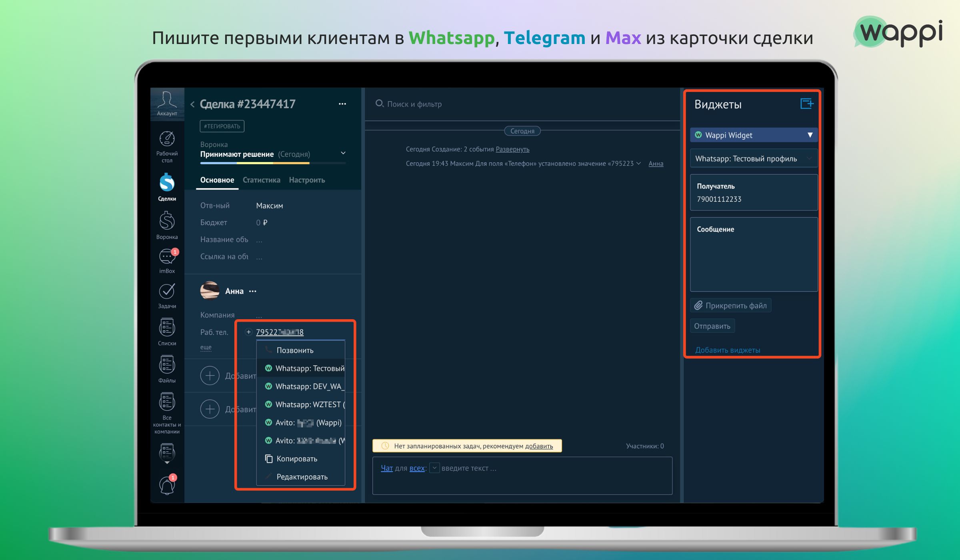Image resolution: width=960 pixels, height=560 pixels.
Task: Click the work phone number link
Action: (280, 332)
